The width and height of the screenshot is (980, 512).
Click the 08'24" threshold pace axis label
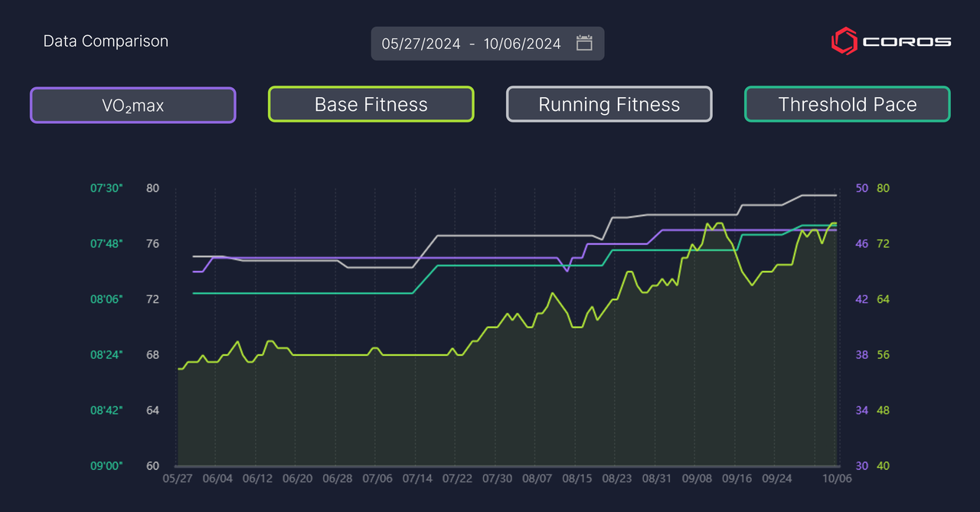pos(106,355)
